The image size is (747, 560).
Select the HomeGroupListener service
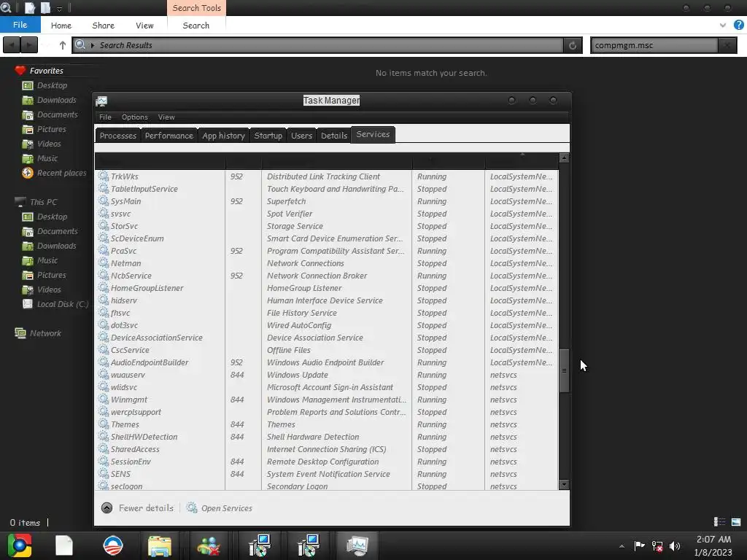(x=326, y=288)
